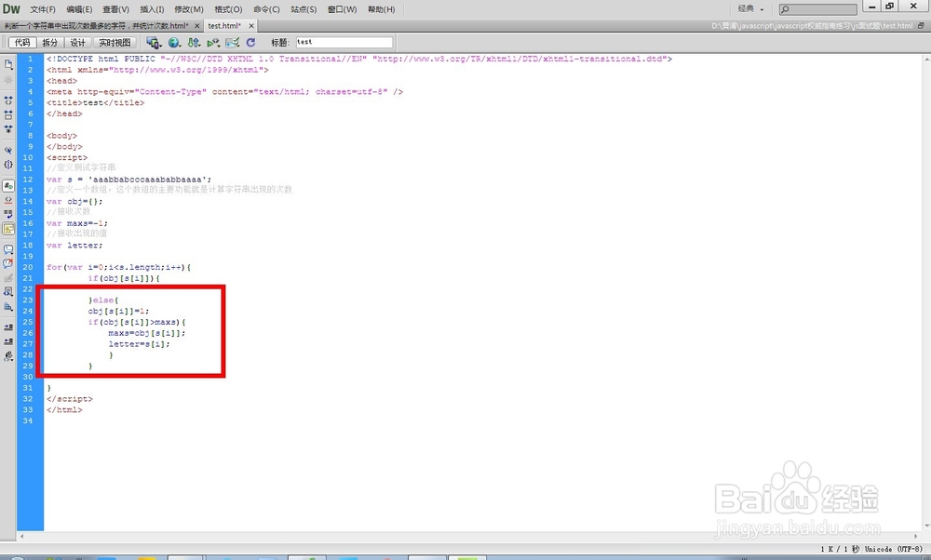Click the vertical scrollbar up arrow

(926, 60)
